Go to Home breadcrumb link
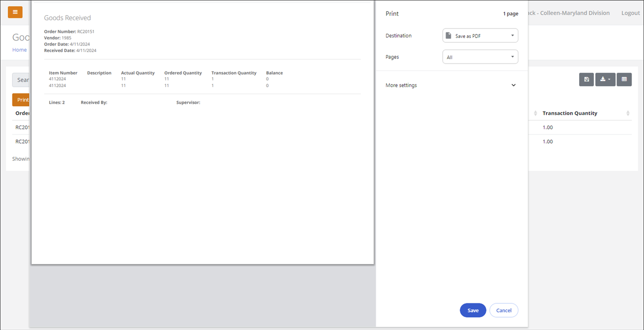 (19, 50)
